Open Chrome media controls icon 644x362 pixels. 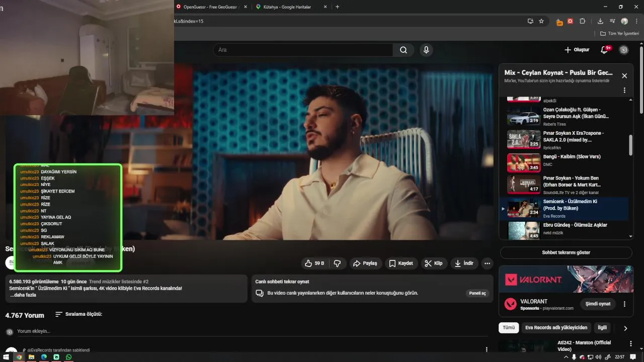[x=612, y=21]
